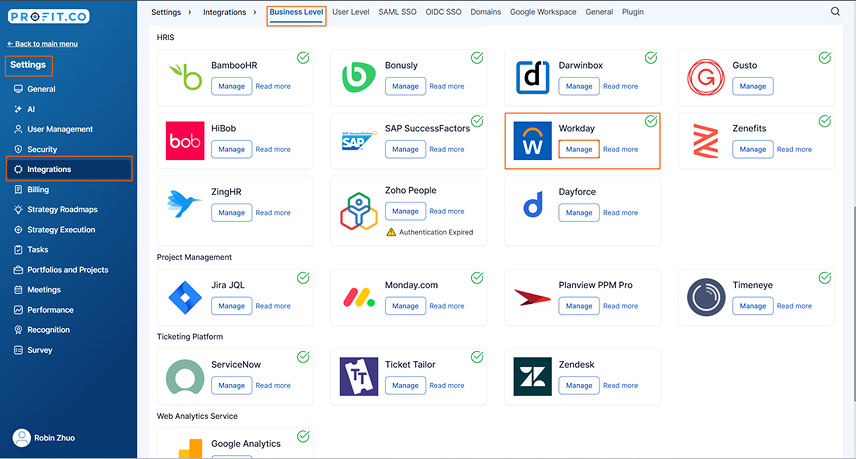Viewport: 856px width, 459px height.
Task: Click the BambooHR logo
Action: pos(186,77)
